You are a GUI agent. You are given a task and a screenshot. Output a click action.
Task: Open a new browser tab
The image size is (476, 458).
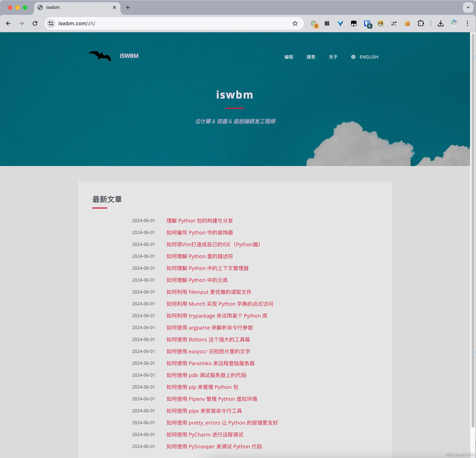point(128,7)
